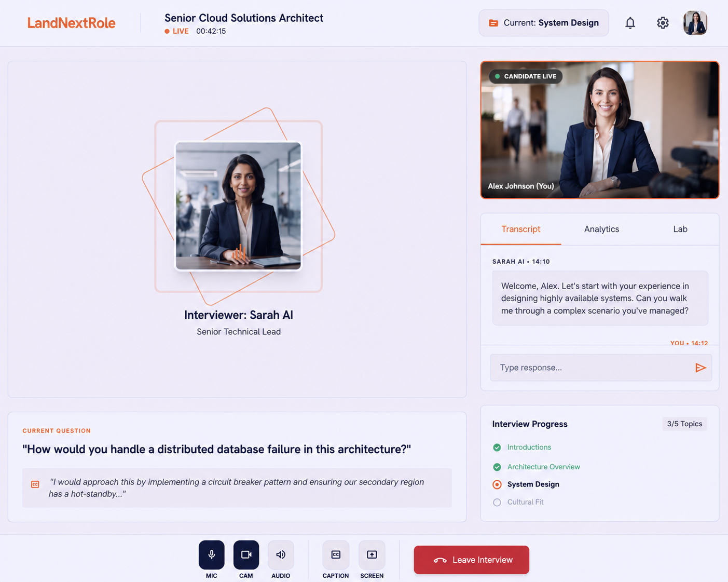Leave the interview
This screenshot has width=728, height=582.
click(472, 560)
